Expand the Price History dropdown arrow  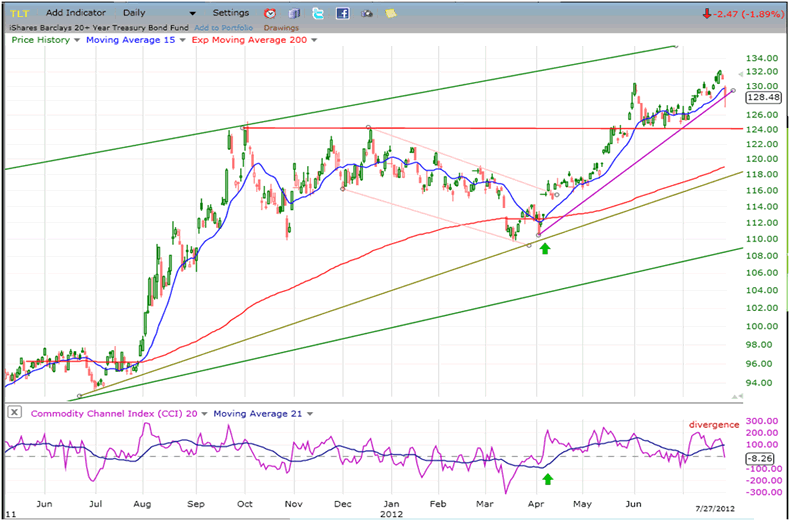tap(76, 40)
